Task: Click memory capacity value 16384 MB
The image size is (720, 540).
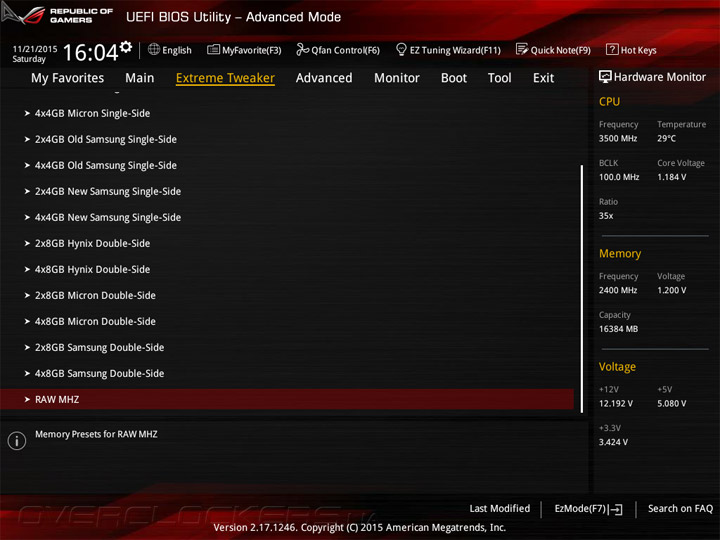Action: pyautogui.click(x=618, y=329)
